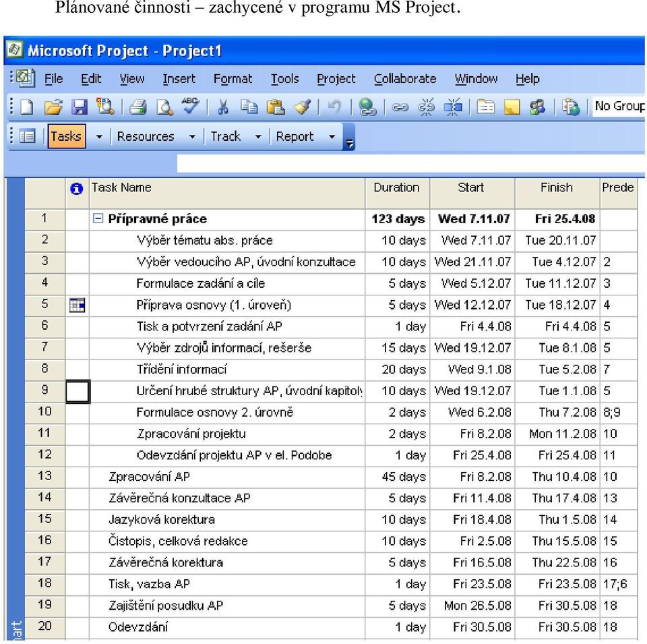Select the 'Mon 26.5.08' start date cell
Screen dimensions: 647x644
coord(472,606)
